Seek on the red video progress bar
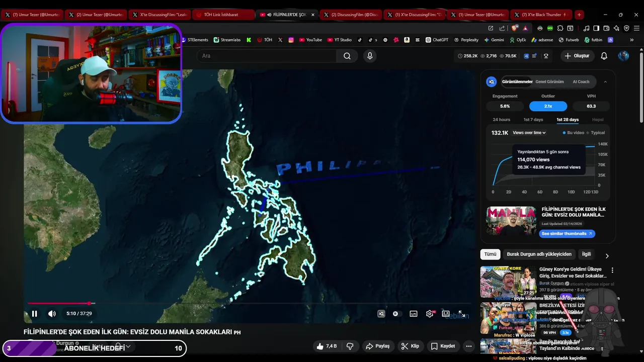Image resolution: width=644 pixels, height=362 pixels. click(249, 303)
